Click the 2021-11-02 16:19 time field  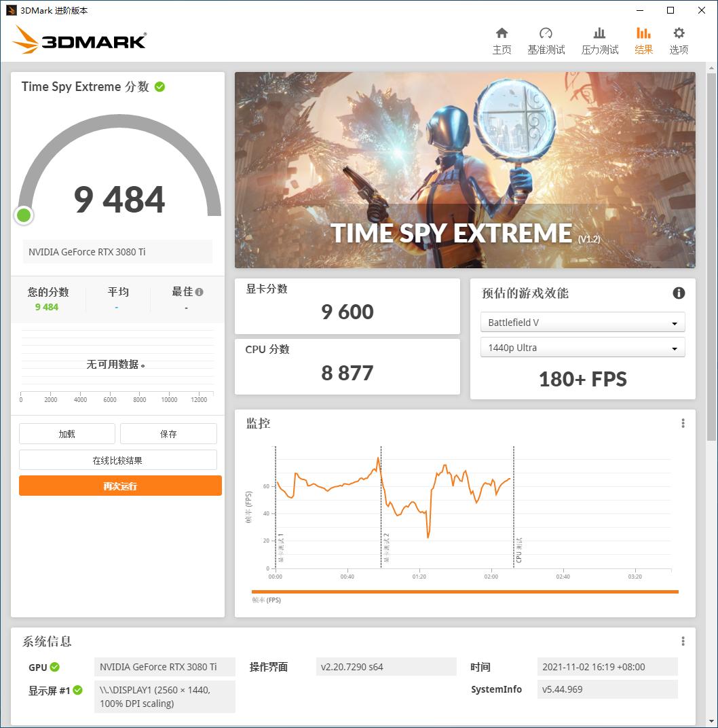(x=607, y=667)
